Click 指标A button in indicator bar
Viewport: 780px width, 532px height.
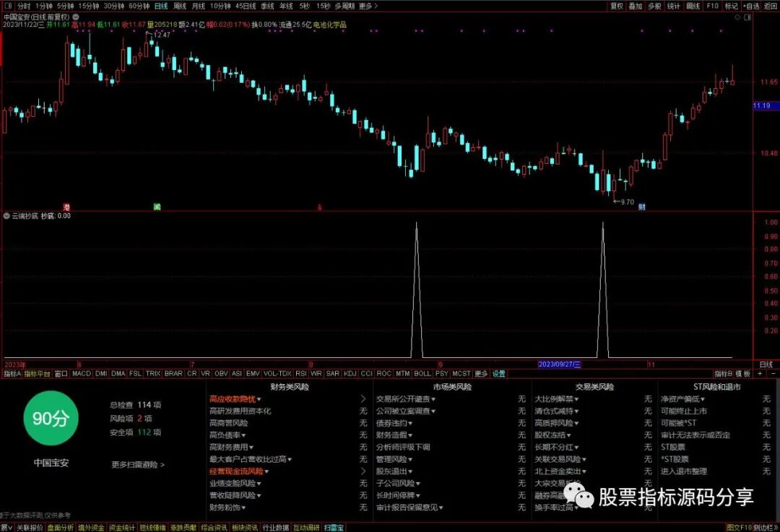(x=12, y=373)
